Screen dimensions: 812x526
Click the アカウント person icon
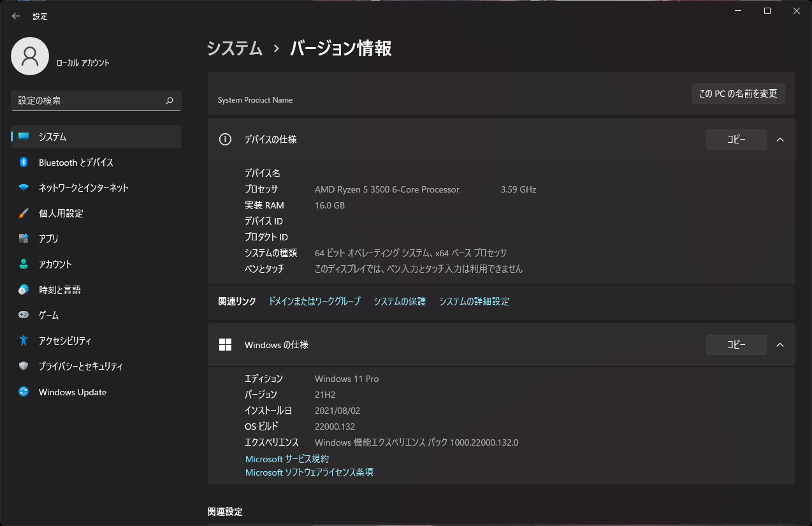[24, 264]
